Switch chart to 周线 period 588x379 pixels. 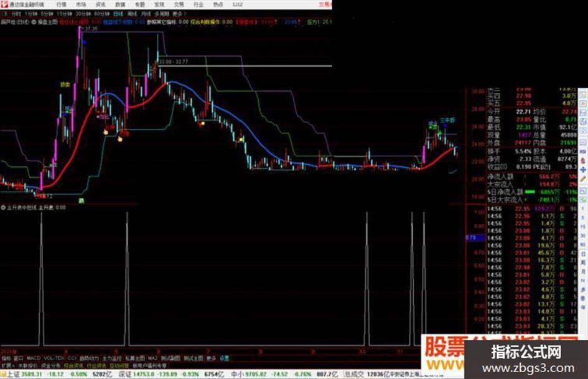(x=132, y=14)
